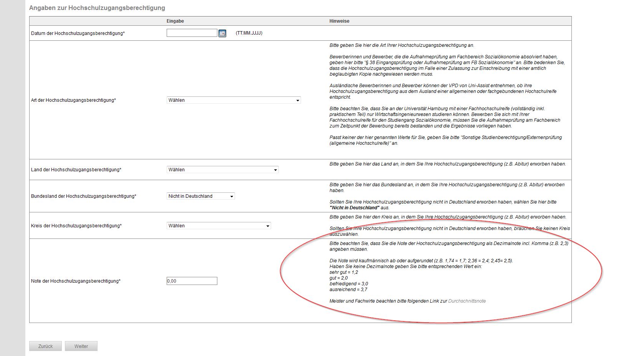The height and width of the screenshot is (356, 644).
Task: Click the Datum der Hochschulzugangsberechtigung input field
Action: pyautogui.click(x=191, y=33)
